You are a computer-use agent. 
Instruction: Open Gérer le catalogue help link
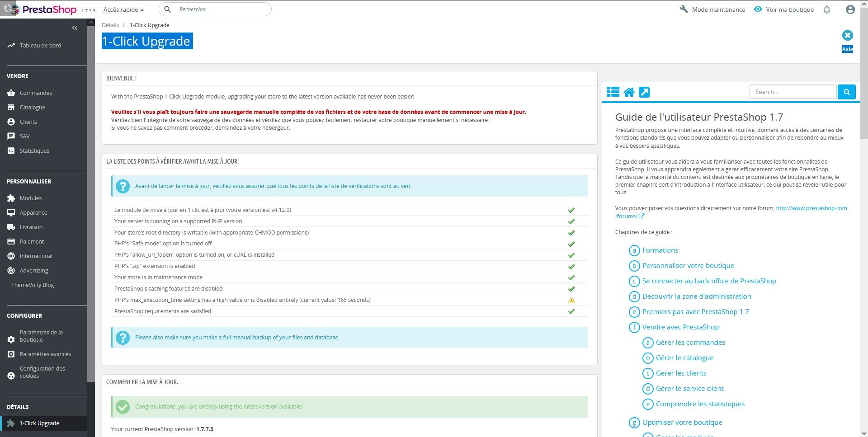[x=684, y=358]
